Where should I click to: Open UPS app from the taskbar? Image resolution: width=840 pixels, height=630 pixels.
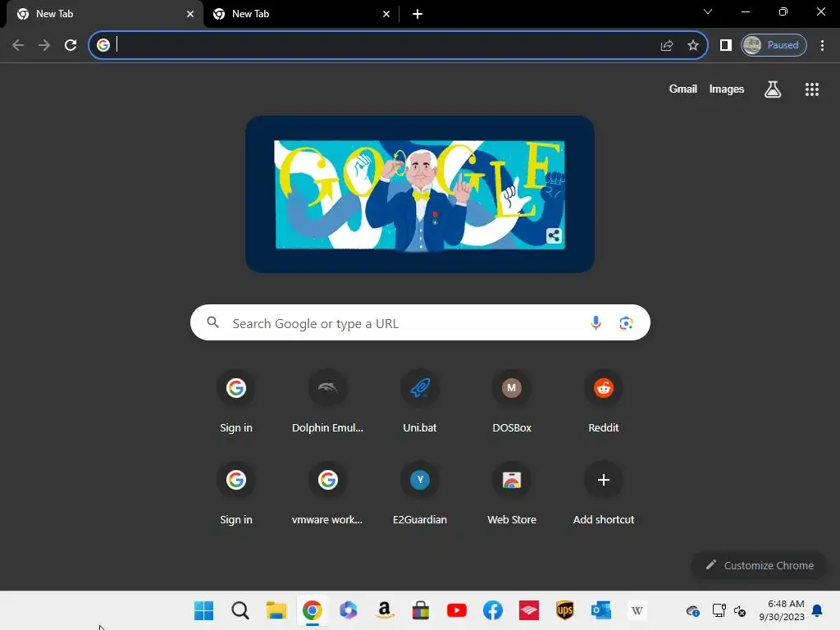[x=564, y=610]
